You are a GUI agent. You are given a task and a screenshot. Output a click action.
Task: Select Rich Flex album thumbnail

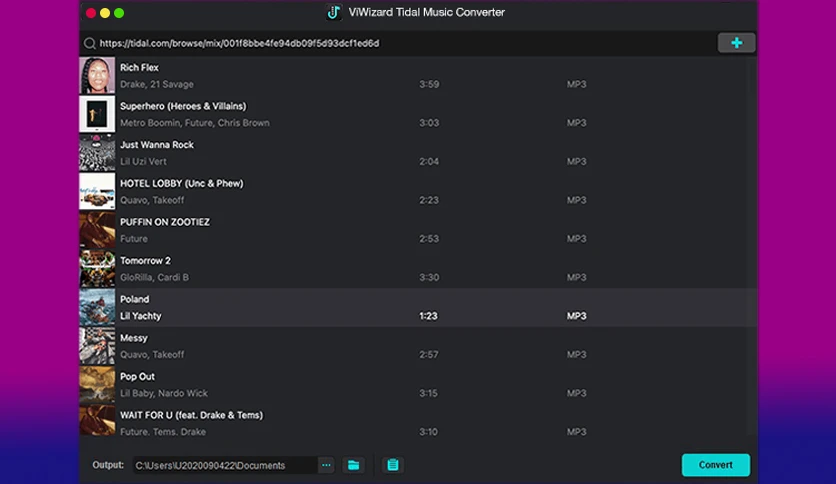(97, 76)
